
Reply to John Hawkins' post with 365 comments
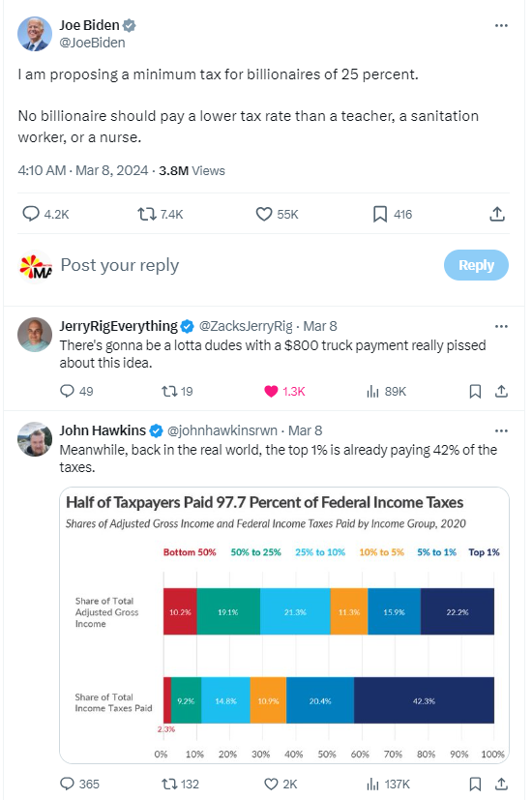79,784
